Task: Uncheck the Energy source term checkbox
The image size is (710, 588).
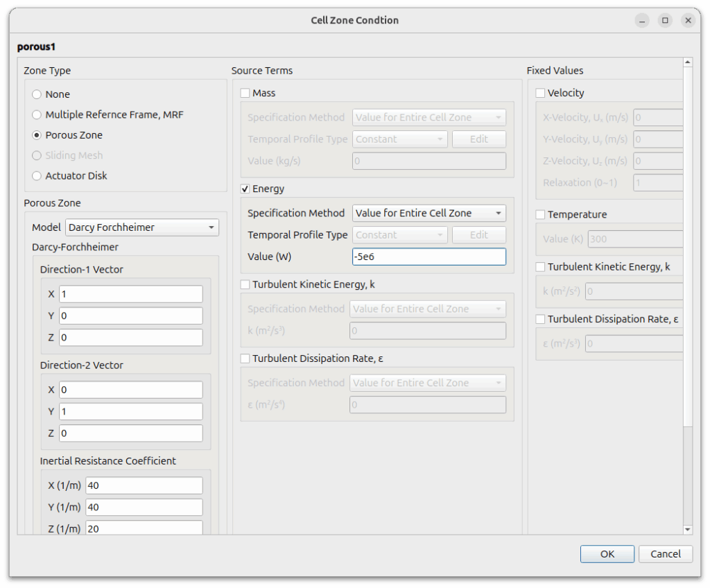Action: [245, 189]
